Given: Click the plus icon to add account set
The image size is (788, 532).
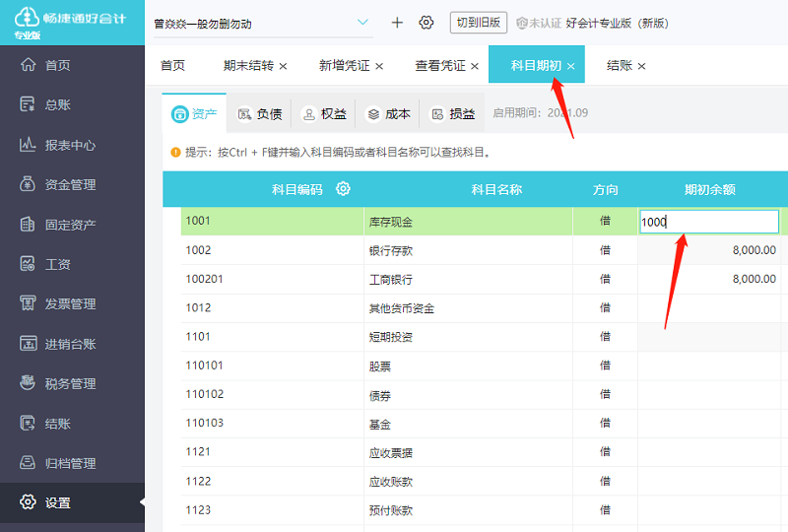Looking at the screenshot, I should tap(397, 23).
